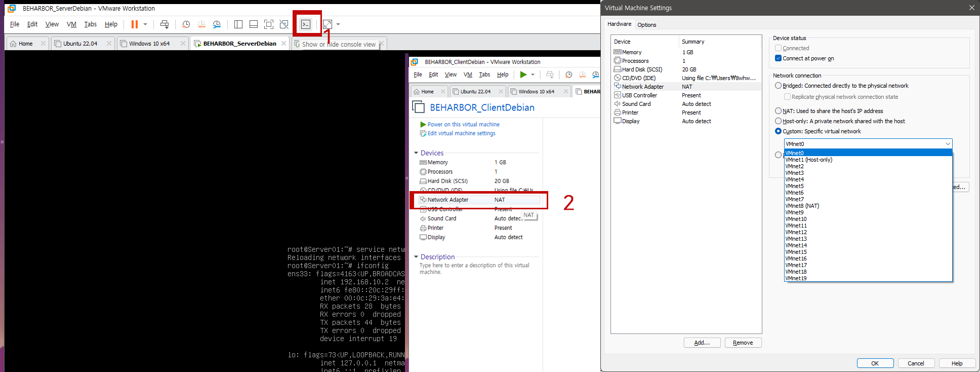
Task: Click the stretch guest display icon
Action: tap(328, 24)
